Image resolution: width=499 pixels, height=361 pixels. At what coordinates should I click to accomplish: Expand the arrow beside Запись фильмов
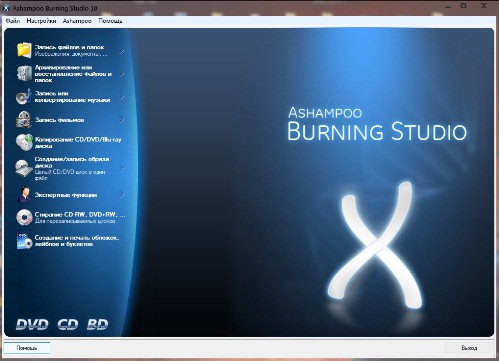(122, 120)
